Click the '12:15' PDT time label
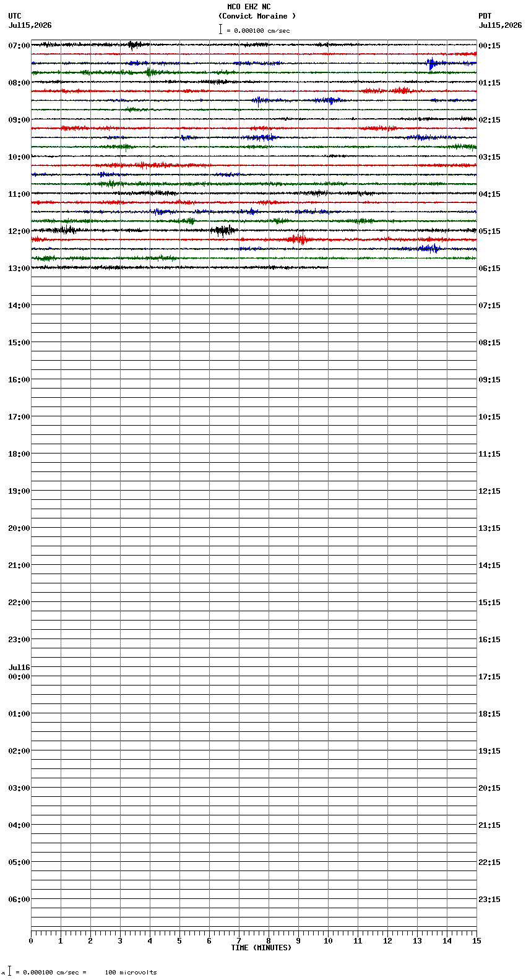 [489, 491]
